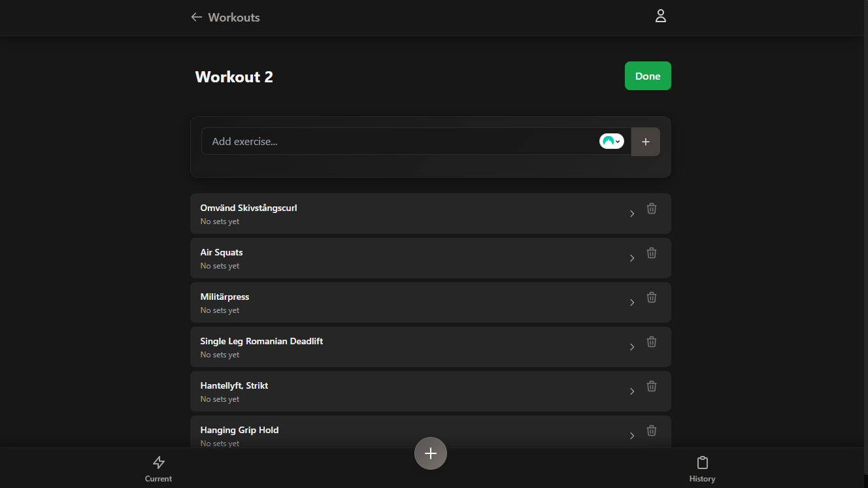Delete the Militärpress exercise
Image resolution: width=868 pixels, height=488 pixels.
652,297
